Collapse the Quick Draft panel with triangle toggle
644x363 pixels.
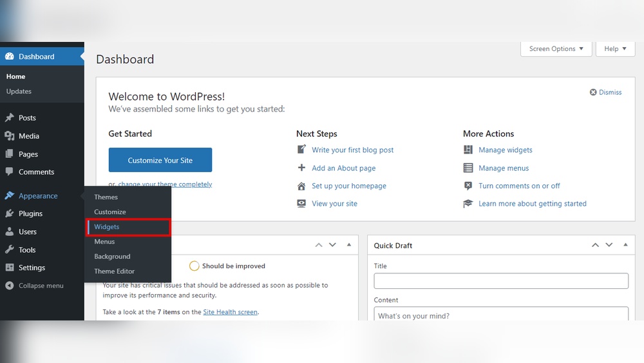pyautogui.click(x=625, y=244)
